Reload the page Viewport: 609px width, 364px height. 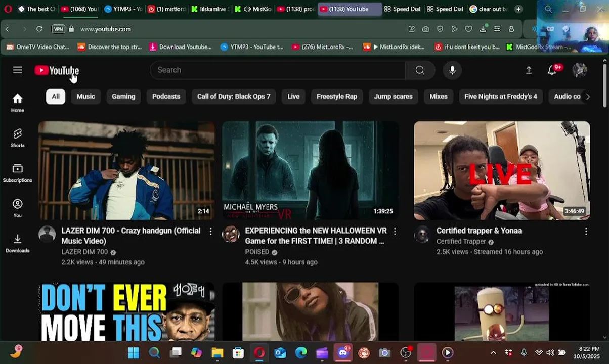tap(39, 29)
